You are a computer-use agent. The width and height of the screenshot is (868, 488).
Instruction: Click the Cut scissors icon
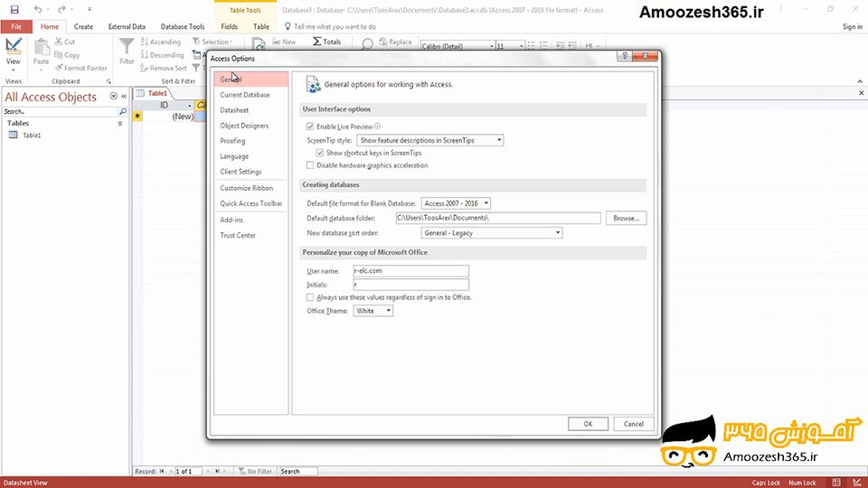pyautogui.click(x=59, y=42)
